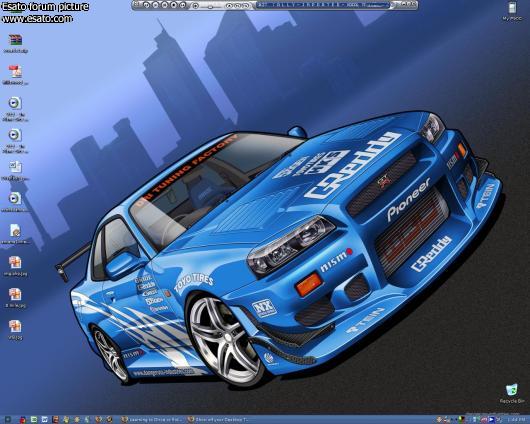This screenshot has height=424, width=530.
Task: Click the track title display in player
Action: (324, 5)
